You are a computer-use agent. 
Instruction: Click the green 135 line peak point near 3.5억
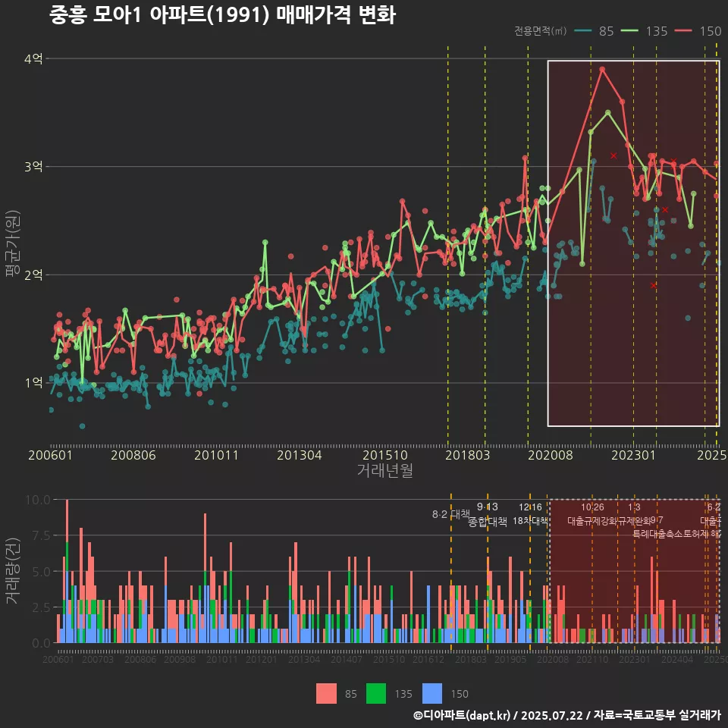[607, 112]
